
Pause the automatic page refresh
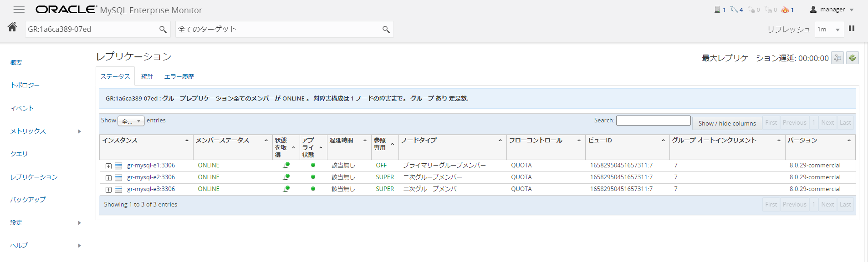852,29
